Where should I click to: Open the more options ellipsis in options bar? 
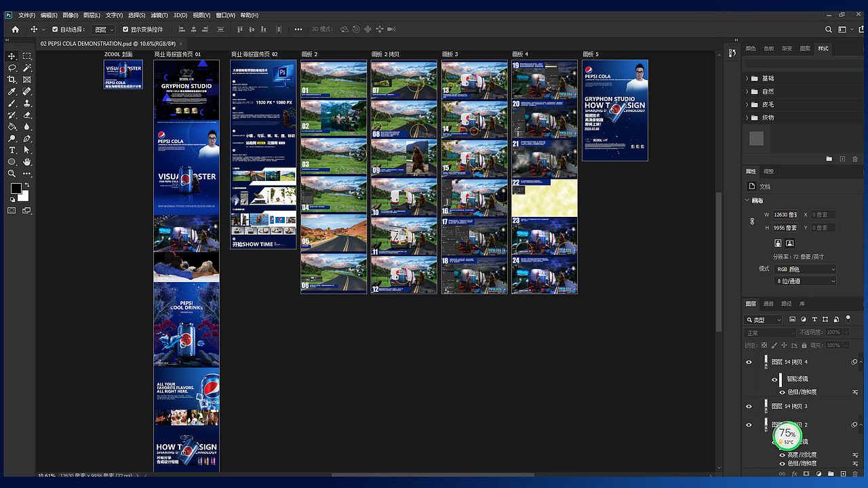298,29
